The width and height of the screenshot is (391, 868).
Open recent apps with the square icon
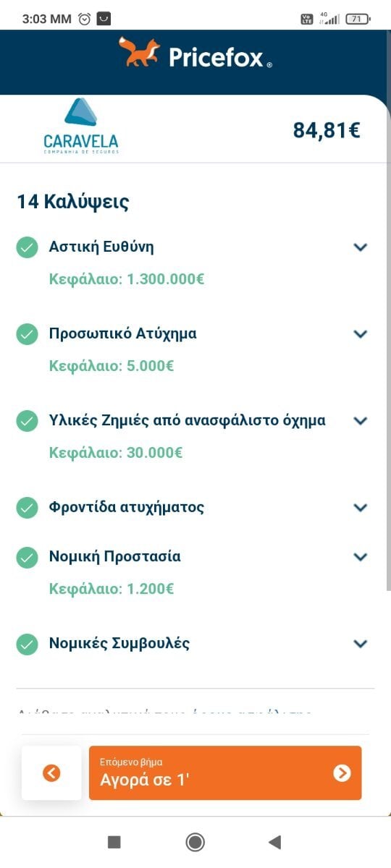pos(114,842)
